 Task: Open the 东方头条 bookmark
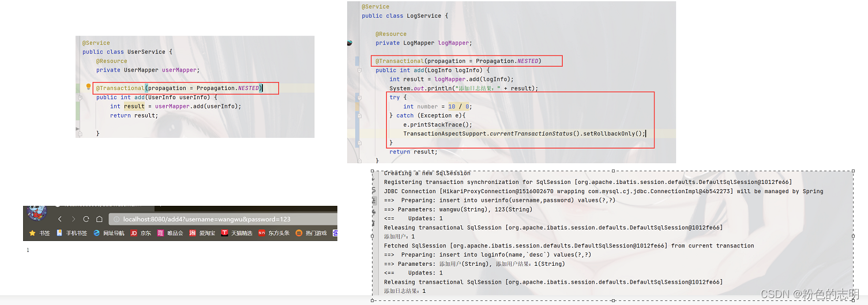pos(274,233)
